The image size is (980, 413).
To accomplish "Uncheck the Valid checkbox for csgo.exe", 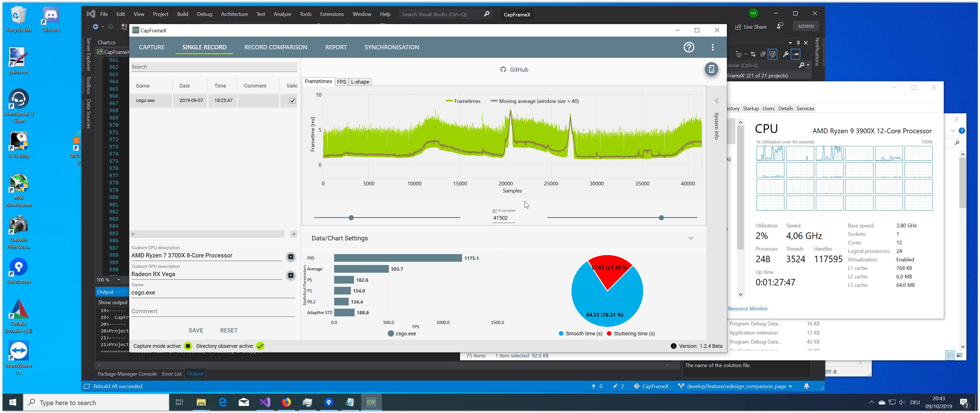I will [x=292, y=101].
